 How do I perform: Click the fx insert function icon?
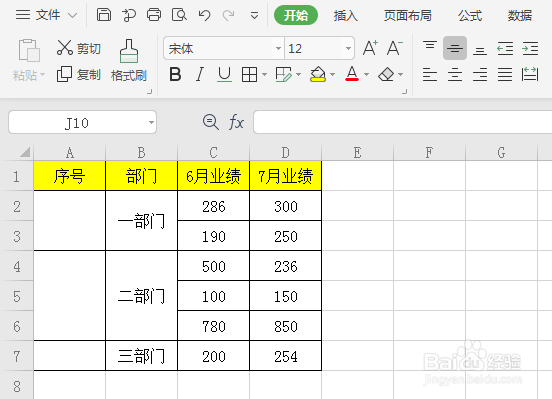click(x=236, y=122)
